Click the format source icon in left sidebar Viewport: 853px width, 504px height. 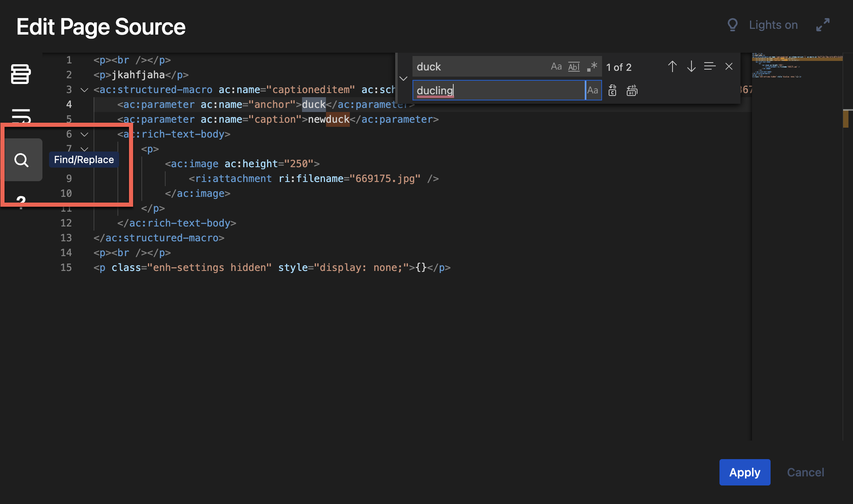(21, 74)
